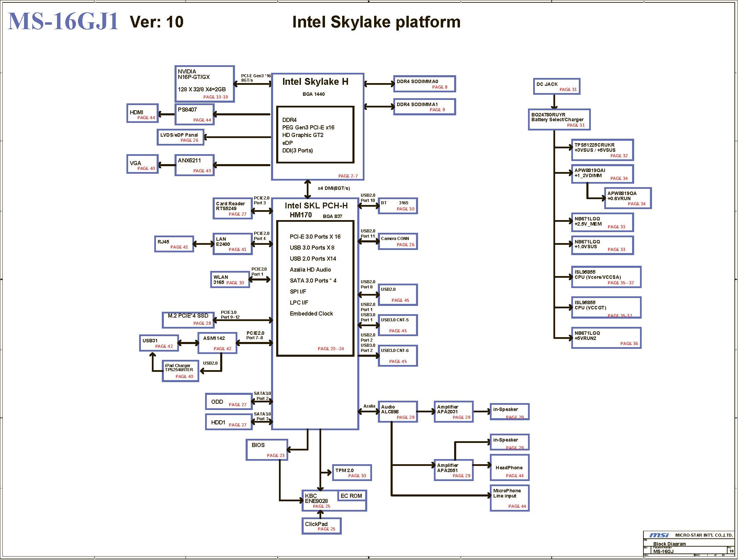The width and height of the screenshot is (742, 560).
Task: Select the DC JACK block
Action: [556, 86]
